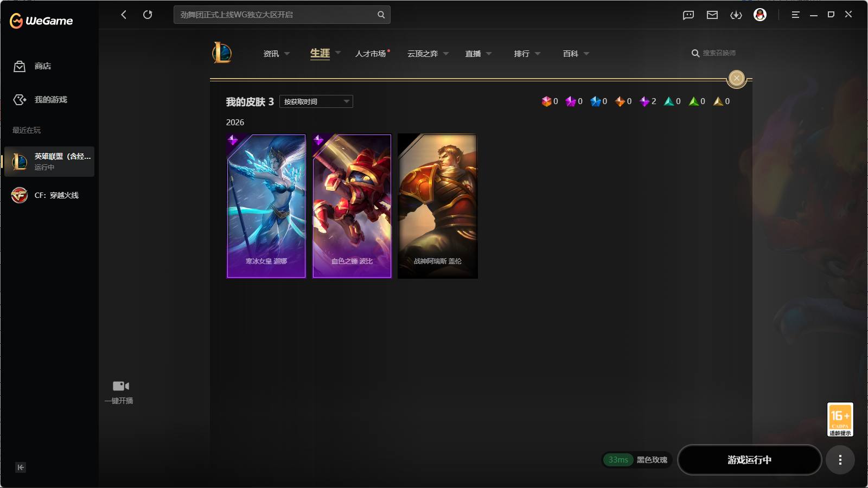Collapse the left sidebar
The width and height of the screenshot is (868, 488).
coord(21,467)
